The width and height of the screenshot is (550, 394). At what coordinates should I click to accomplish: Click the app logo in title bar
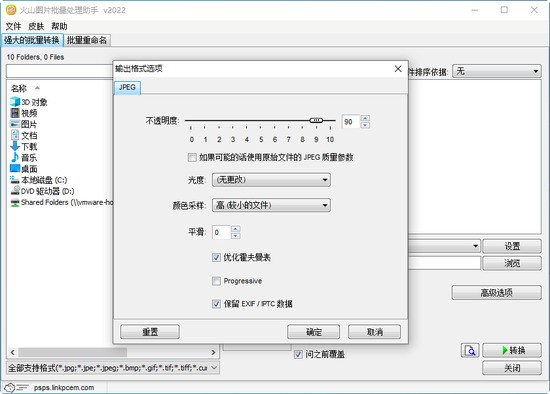point(11,10)
